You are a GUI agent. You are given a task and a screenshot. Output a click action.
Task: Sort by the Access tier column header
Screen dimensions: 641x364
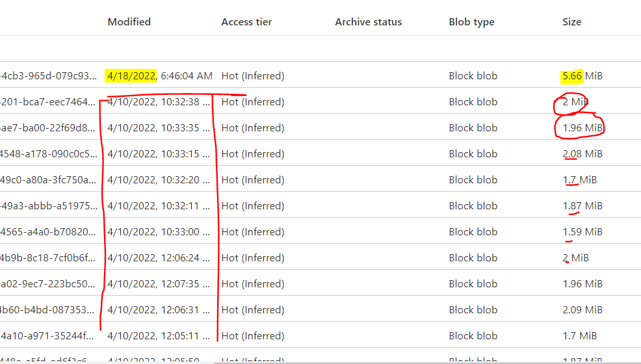pyautogui.click(x=246, y=22)
